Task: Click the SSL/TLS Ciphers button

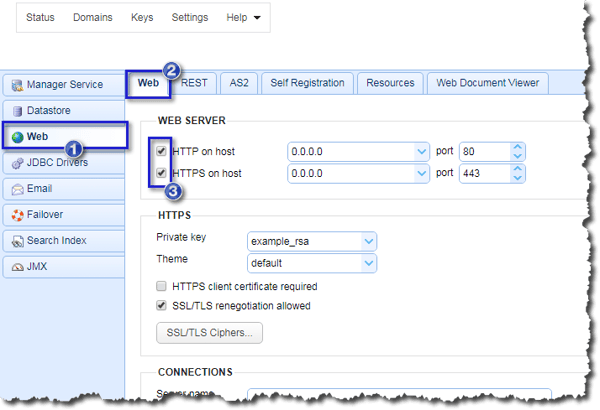Action: (209, 333)
